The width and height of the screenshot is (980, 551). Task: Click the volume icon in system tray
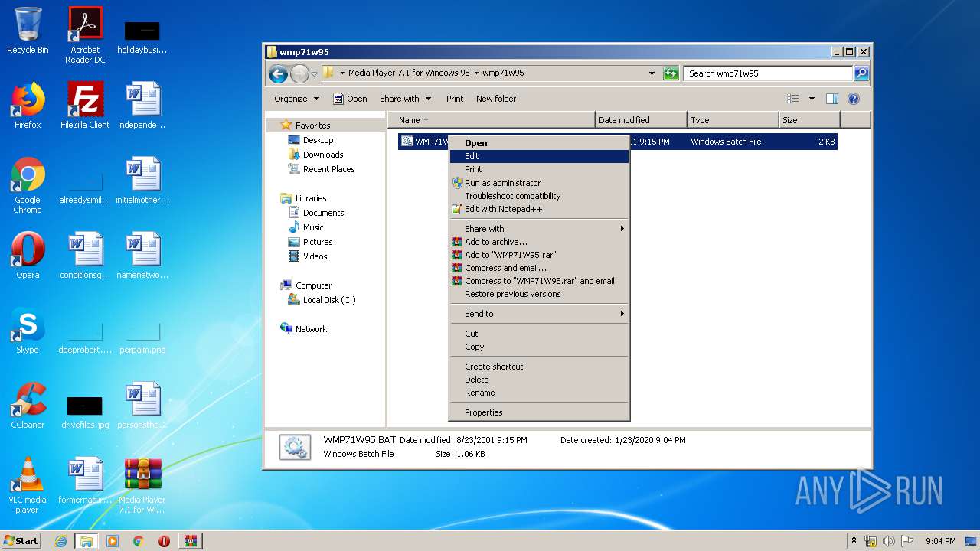coord(889,541)
